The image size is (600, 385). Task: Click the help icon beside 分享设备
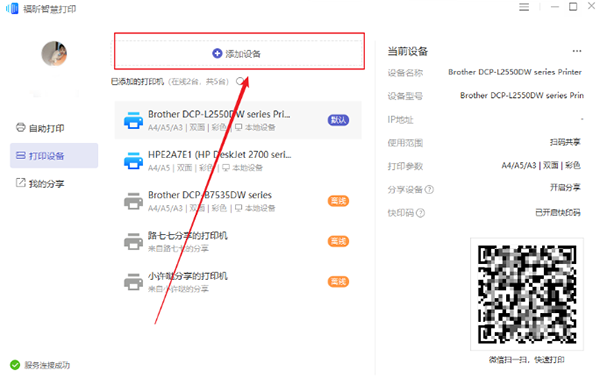(429, 189)
